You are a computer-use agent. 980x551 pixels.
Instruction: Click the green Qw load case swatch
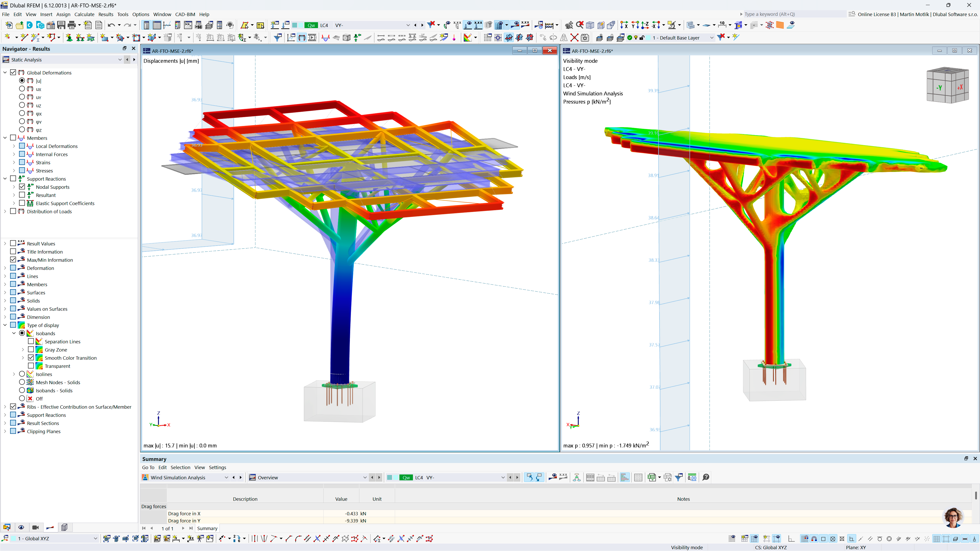311,25
